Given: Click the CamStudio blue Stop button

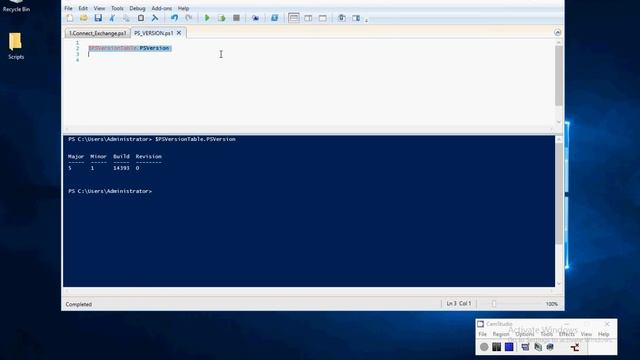Looking at the screenshot, I should point(509,347).
